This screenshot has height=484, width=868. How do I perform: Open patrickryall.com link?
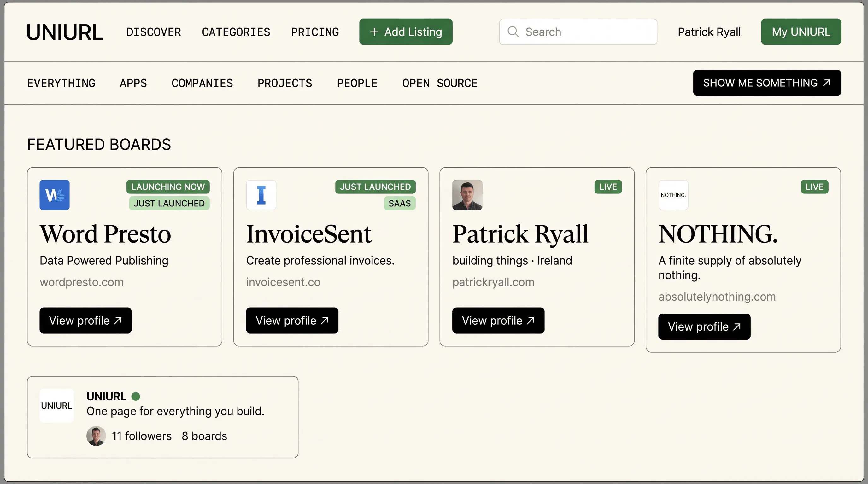pyautogui.click(x=493, y=282)
